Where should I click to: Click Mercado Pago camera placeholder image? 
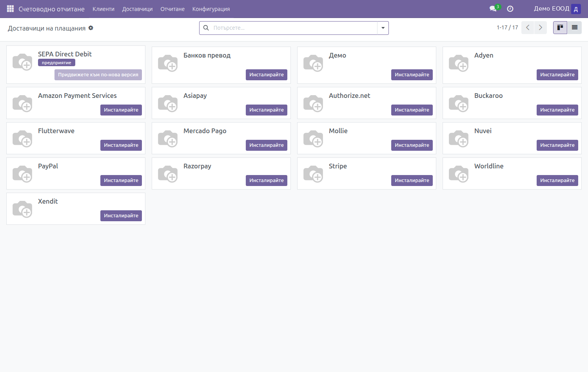coord(168,139)
